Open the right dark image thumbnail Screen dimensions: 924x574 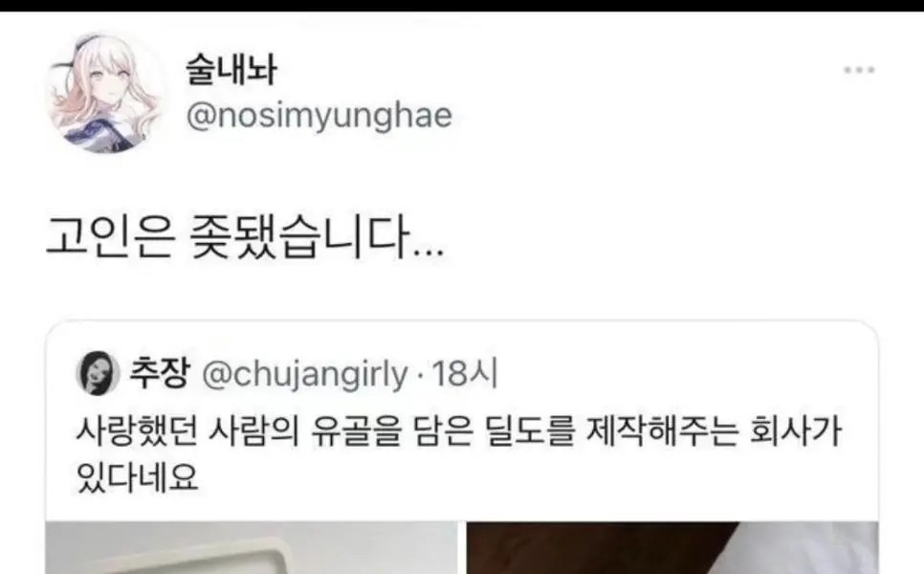[x=671, y=547]
